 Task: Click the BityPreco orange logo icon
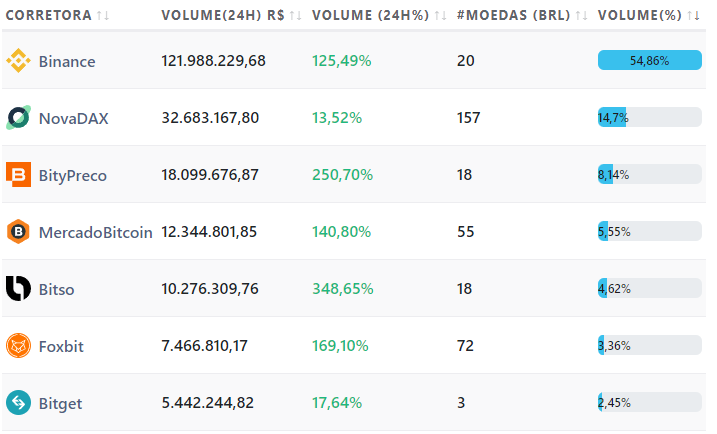(18, 175)
